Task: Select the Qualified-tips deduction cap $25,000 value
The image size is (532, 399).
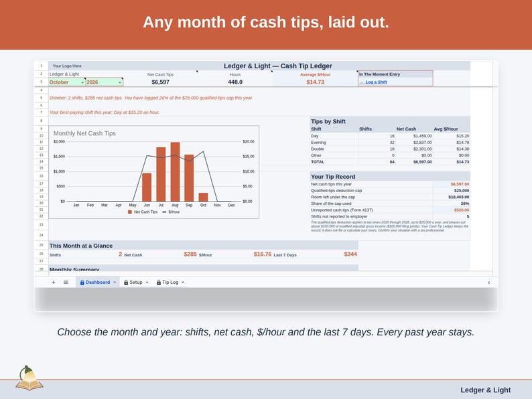Action: [x=462, y=191]
